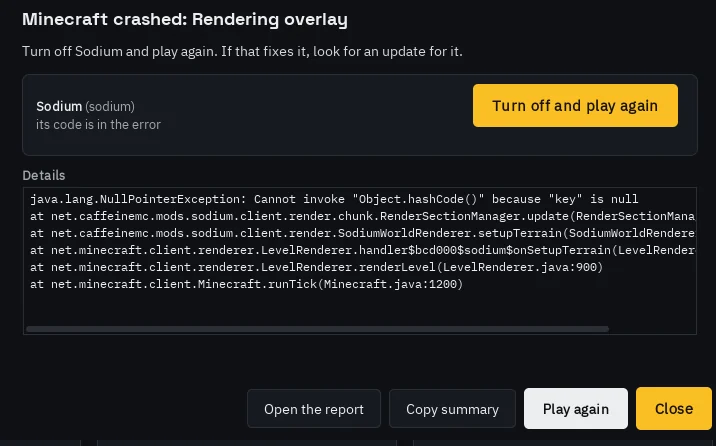Click 'its code is in the error' text
Screen dimensions: 716x446
(99, 125)
